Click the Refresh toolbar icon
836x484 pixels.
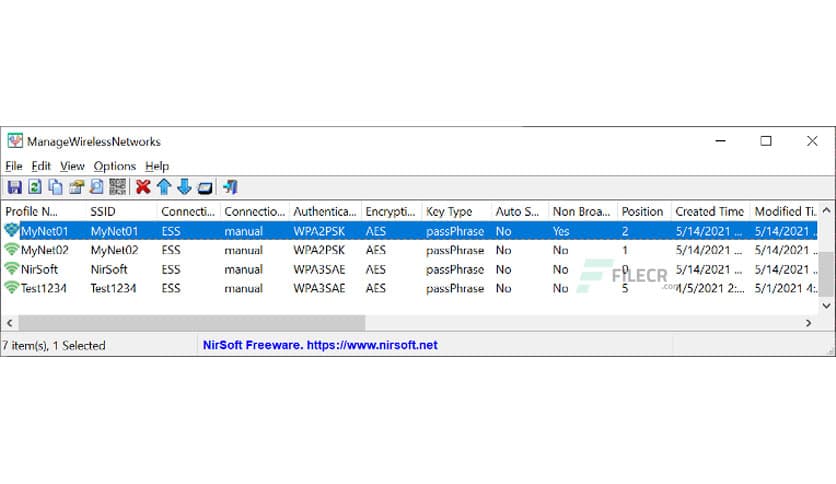(35, 187)
